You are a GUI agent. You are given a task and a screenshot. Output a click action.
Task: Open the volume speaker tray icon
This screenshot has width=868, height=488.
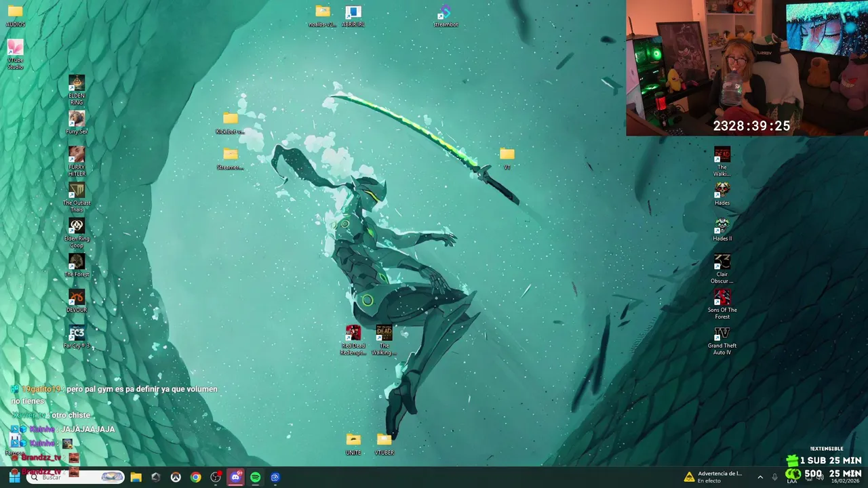click(x=819, y=477)
